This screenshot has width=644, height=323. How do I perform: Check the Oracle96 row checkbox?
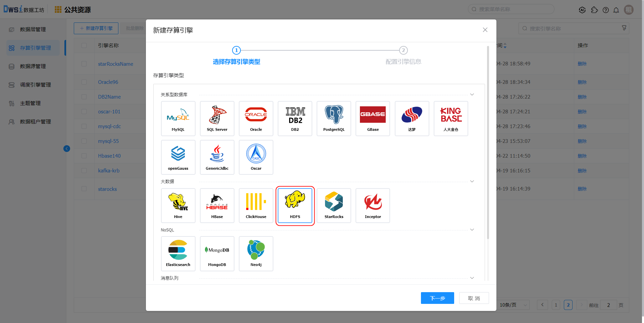click(x=84, y=82)
